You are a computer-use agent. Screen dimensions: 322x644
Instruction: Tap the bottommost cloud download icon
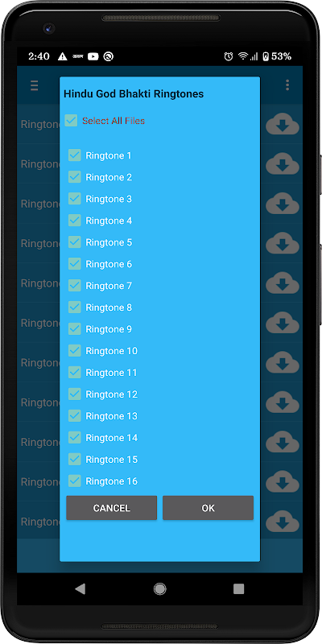tap(283, 522)
